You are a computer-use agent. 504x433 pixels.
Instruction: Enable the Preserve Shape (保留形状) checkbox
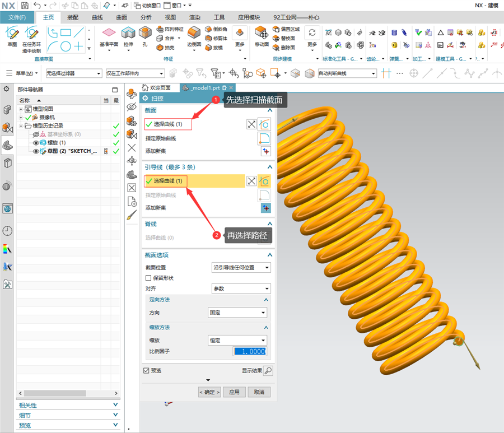tap(148, 278)
